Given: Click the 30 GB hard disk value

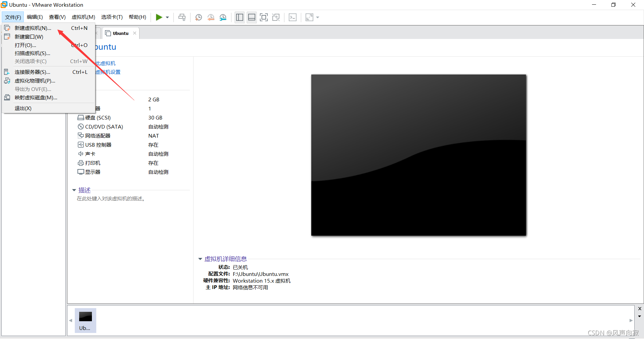Looking at the screenshot, I should point(155,117).
